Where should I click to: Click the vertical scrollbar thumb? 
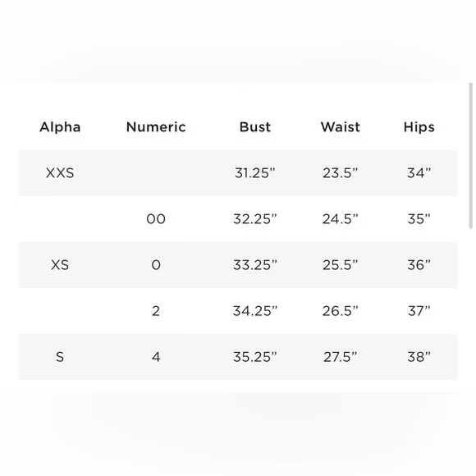click(471, 155)
